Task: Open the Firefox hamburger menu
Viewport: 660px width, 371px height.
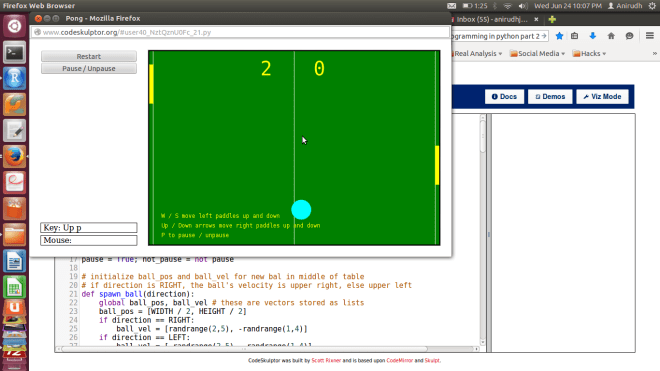Action: 649,36
